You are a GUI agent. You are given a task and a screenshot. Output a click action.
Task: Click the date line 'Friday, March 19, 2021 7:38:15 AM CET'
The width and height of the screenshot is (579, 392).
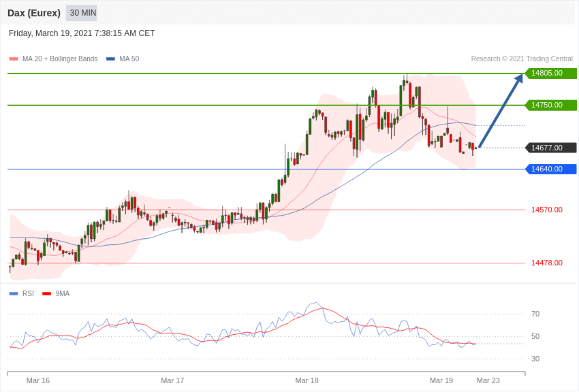pyautogui.click(x=82, y=33)
